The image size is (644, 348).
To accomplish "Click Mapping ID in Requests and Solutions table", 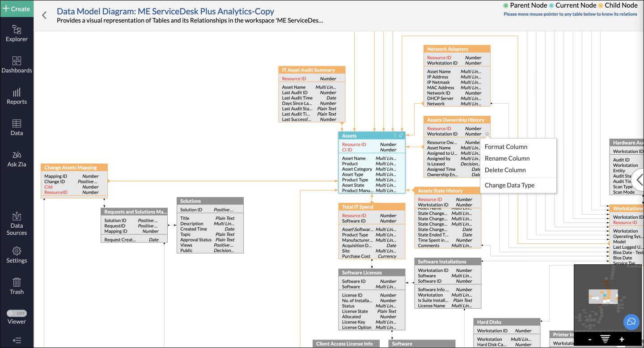I will coord(134,231).
